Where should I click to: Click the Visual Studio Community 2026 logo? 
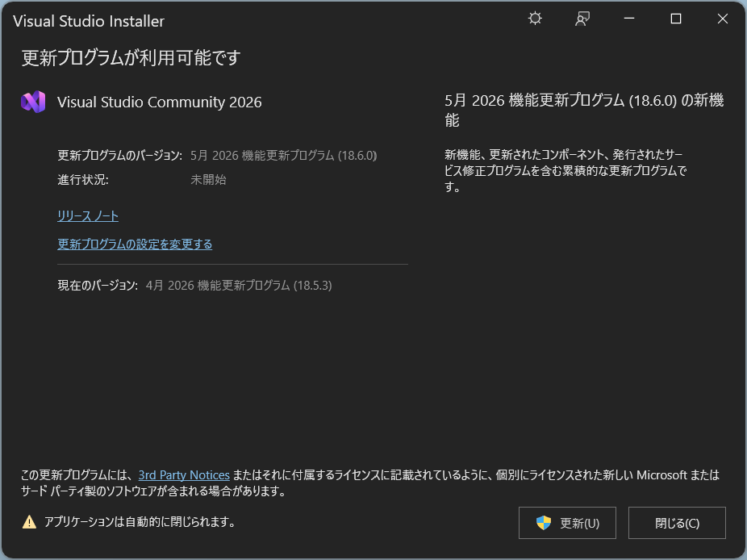coord(33,102)
